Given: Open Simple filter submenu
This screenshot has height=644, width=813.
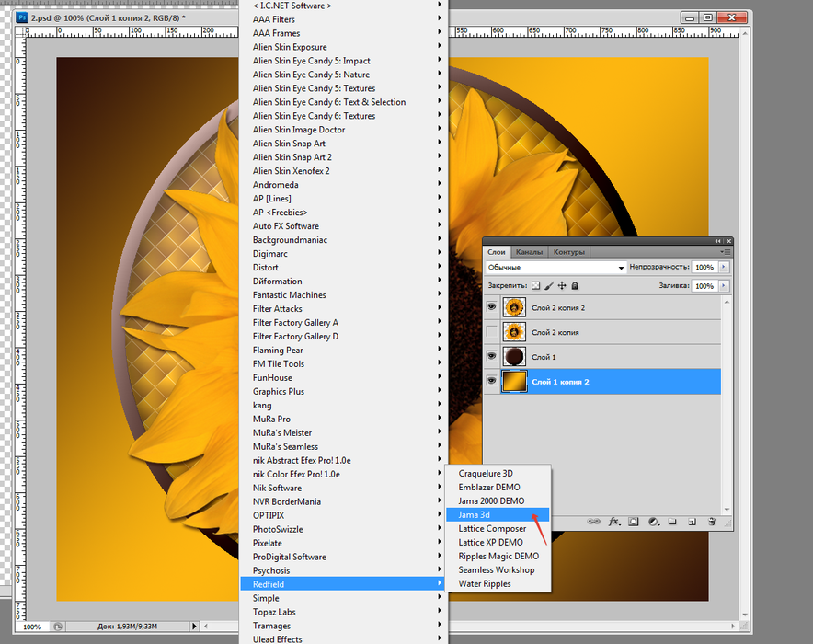Looking at the screenshot, I should tap(342, 598).
